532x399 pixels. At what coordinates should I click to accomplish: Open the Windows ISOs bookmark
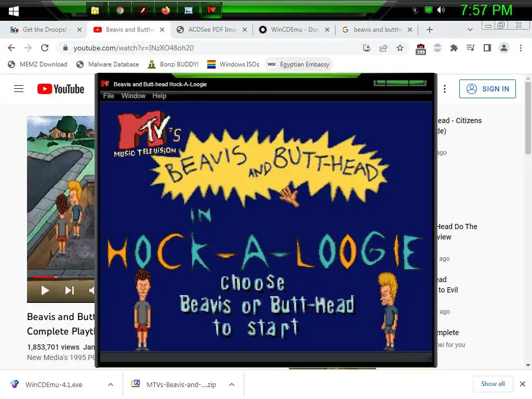pos(233,64)
